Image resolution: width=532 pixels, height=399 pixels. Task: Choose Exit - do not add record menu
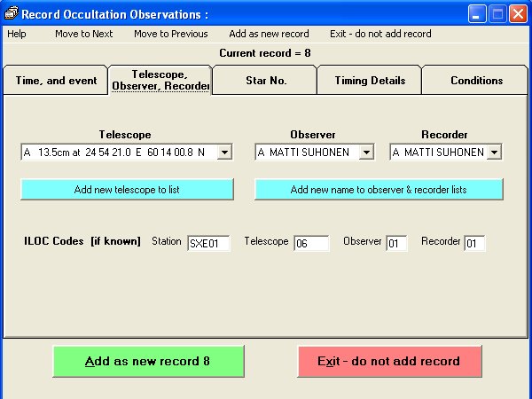380,34
